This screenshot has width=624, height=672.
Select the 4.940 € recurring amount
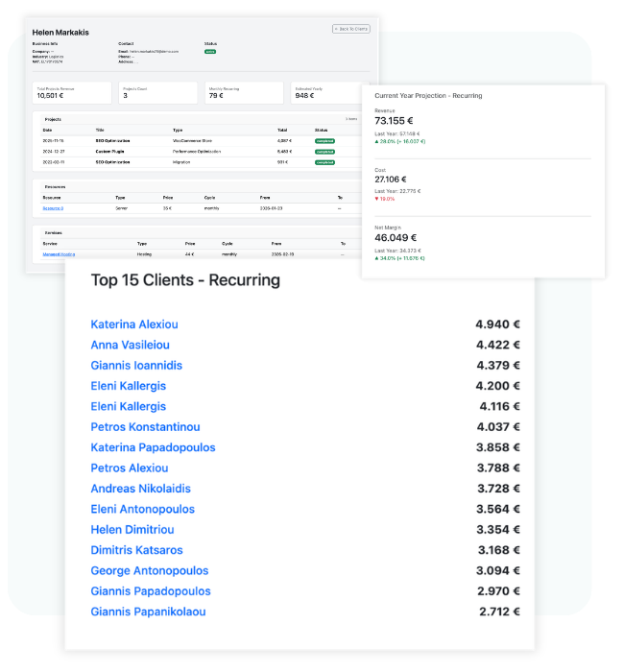tap(497, 324)
